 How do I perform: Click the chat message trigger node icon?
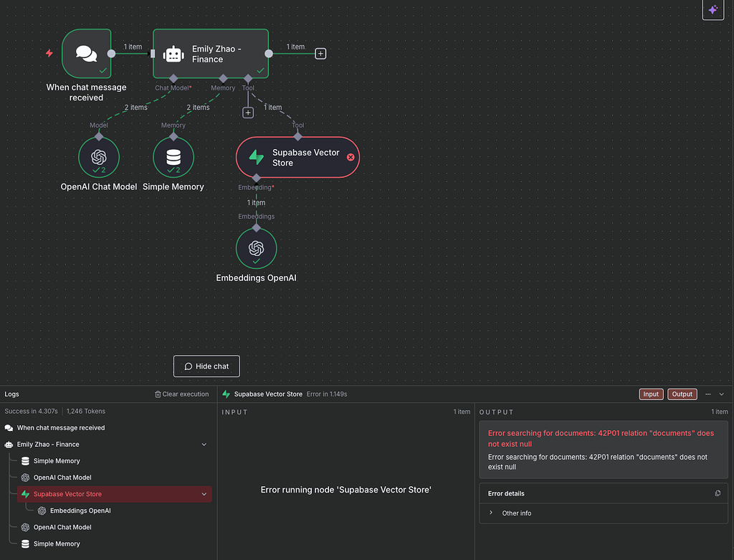[x=86, y=53]
